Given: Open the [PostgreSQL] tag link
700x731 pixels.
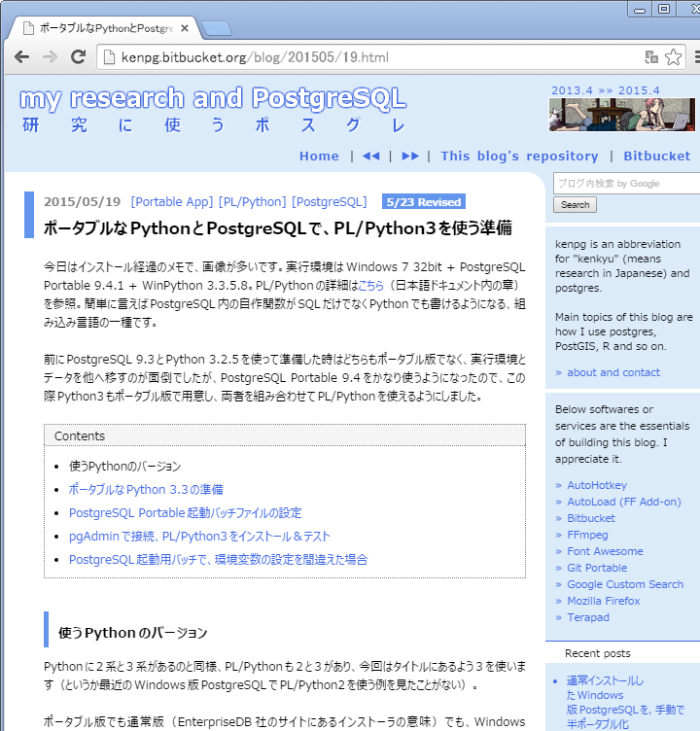Looking at the screenshot, I should (x=330, y=202).
